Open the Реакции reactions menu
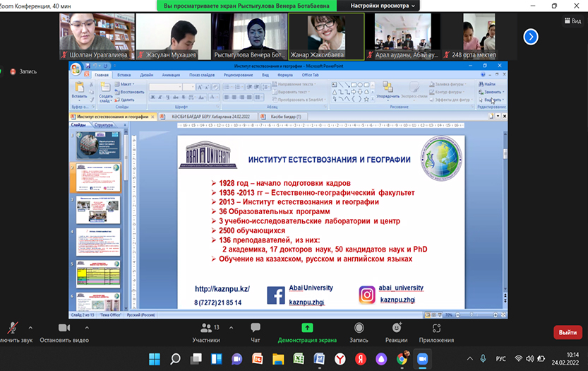Image resolution: width=588 pixels, height=371 pixels. point(396,332)
